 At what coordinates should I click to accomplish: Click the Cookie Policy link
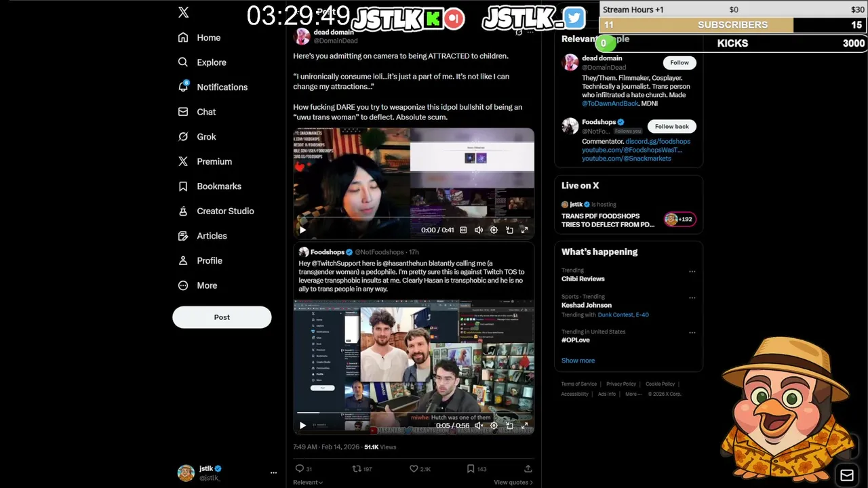(660, 384)
